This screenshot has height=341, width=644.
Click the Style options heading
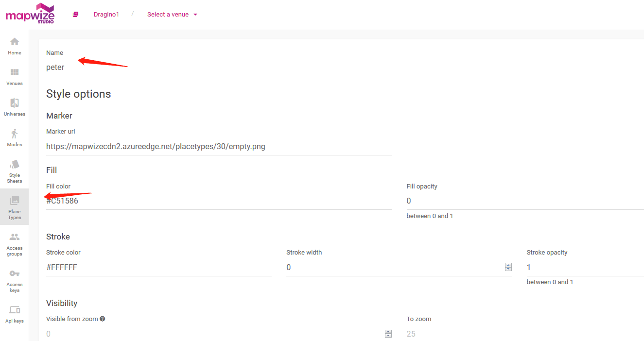pyautogui.click(x=79, y=94)
